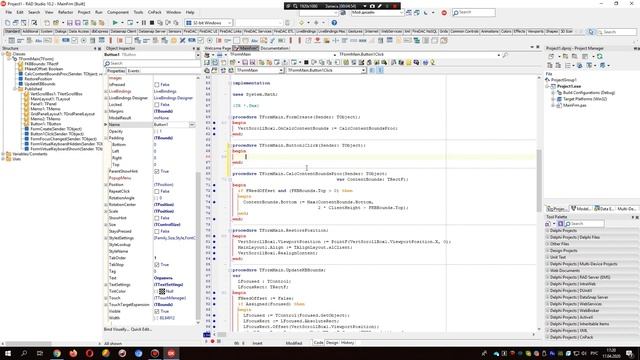This screenshot has width=640, height=360.
Task: Click the blue Help question-mark icon
Action: pyautogui.click(x=334, y=23)
